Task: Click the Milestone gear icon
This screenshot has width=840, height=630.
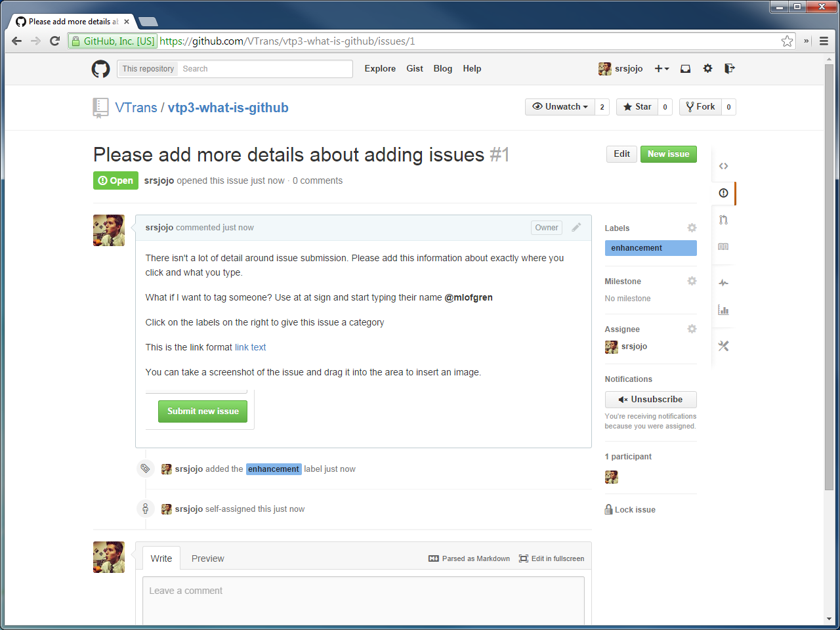Action: pos(692,281)
